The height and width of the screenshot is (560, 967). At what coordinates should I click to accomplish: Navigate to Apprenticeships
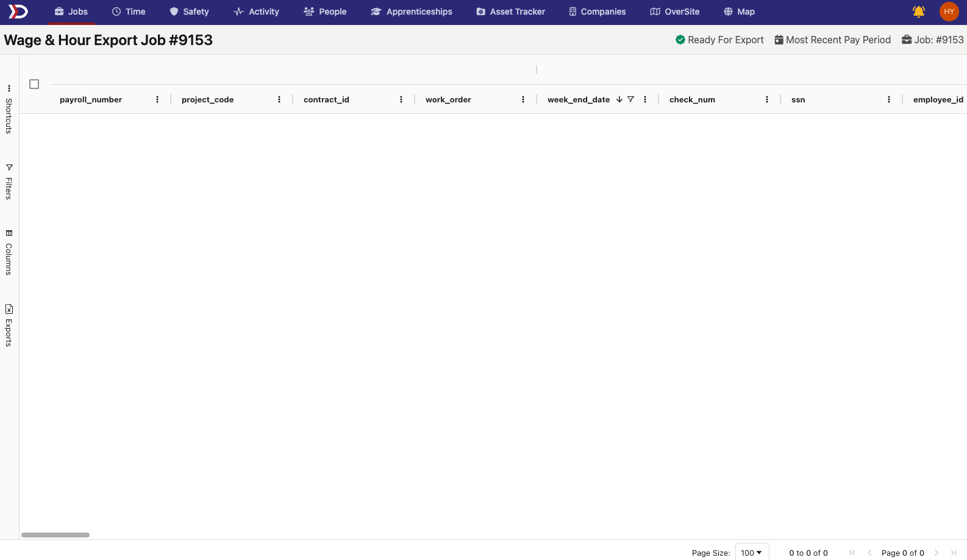[412, 12]
